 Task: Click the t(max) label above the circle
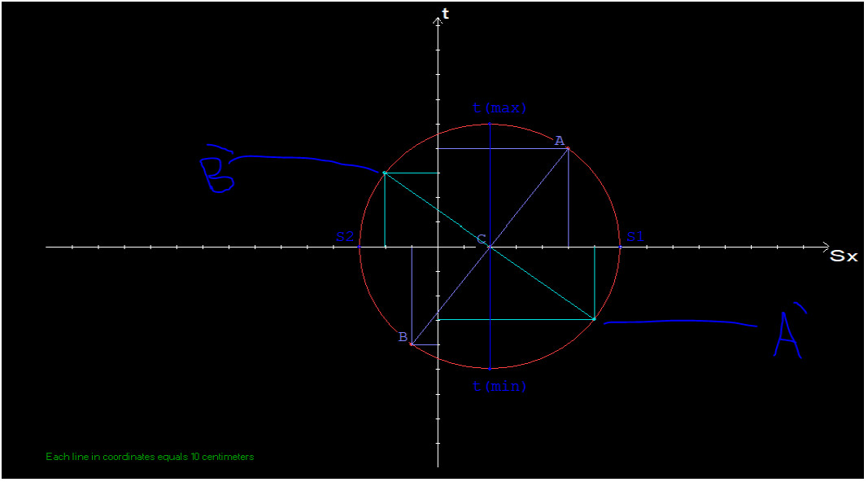point(499,108)
